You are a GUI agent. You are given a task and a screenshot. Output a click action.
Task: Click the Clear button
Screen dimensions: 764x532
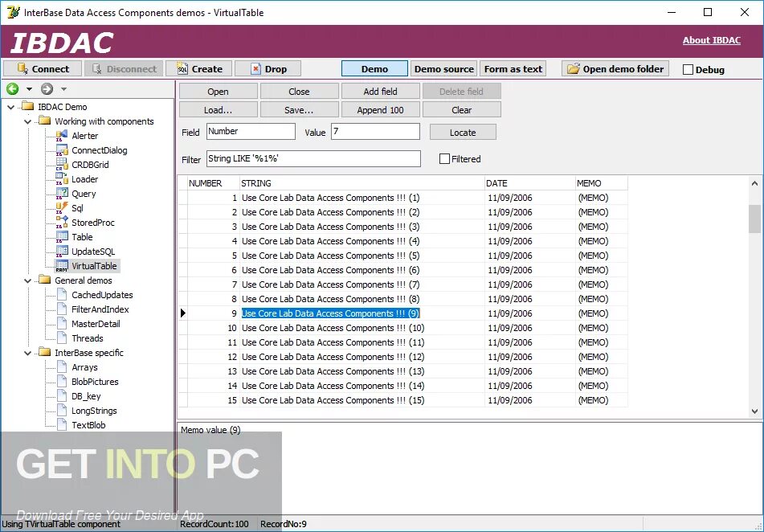tap(461, 110)
